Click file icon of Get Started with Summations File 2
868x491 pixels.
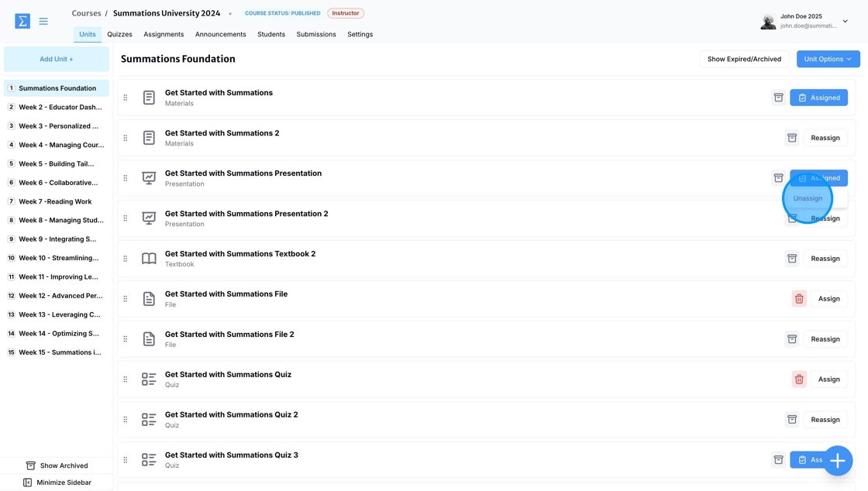149,339
